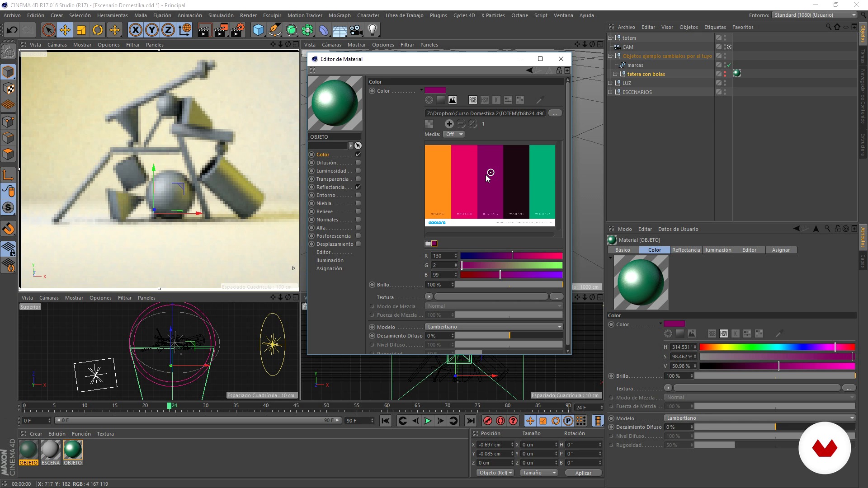Open the MoGraph menu
Viewport: 868px width, 488px height.
[x=339, y=15]
